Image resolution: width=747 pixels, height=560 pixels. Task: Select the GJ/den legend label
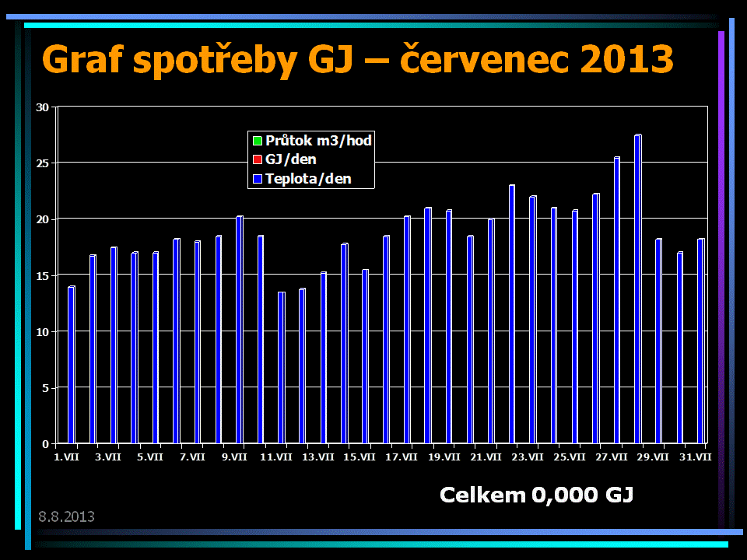click(290, 159)
